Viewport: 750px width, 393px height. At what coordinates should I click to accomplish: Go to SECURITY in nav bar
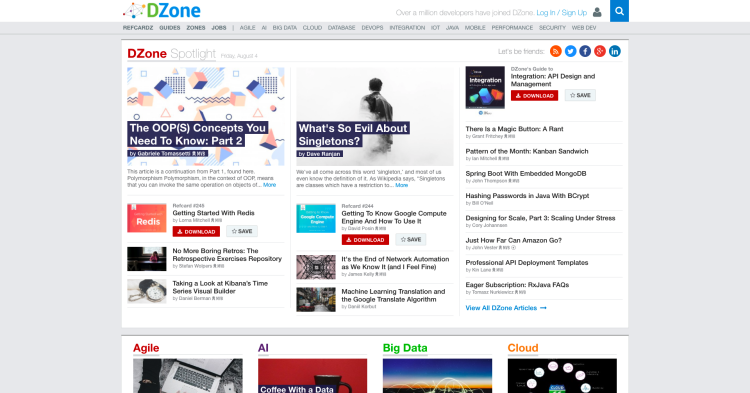[552, 28]
